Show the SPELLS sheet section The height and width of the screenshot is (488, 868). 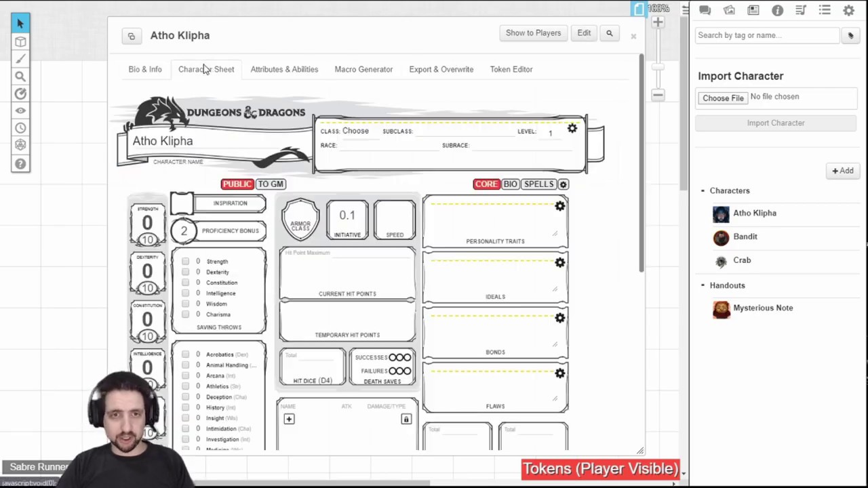coord(539,184)
